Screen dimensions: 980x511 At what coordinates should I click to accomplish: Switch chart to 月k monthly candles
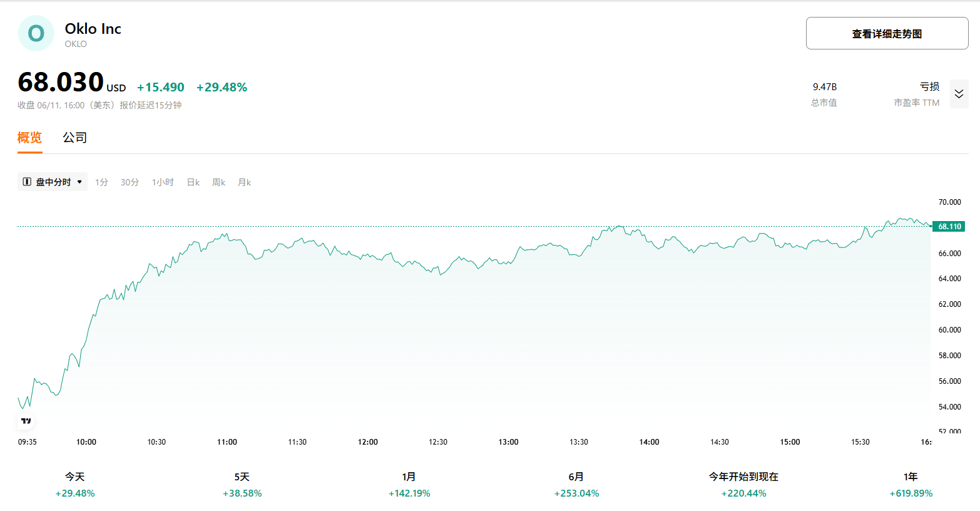coord(244,182)
